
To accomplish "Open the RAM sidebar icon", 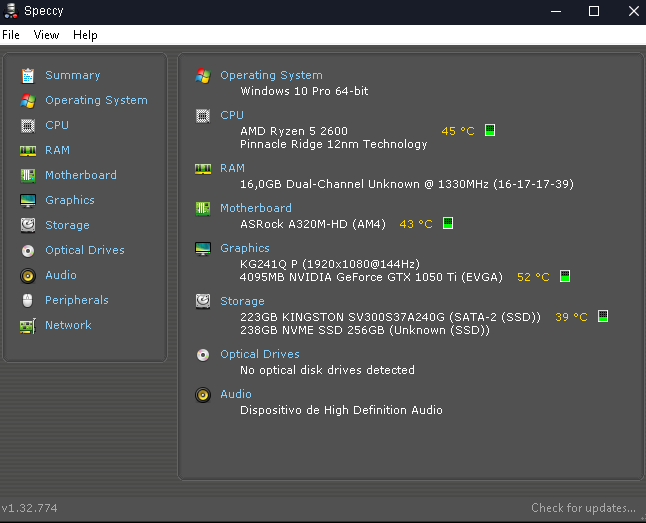I will pos(28,150).
